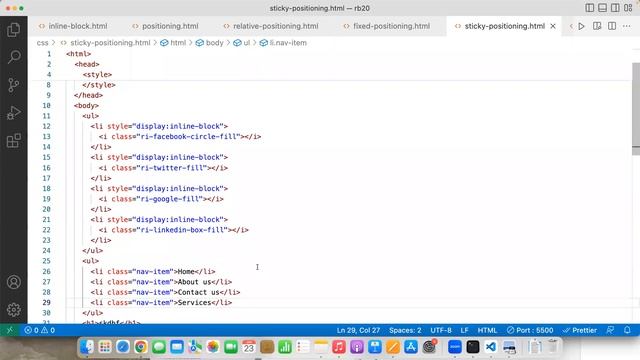Open Source Control view

coord(13,85)
